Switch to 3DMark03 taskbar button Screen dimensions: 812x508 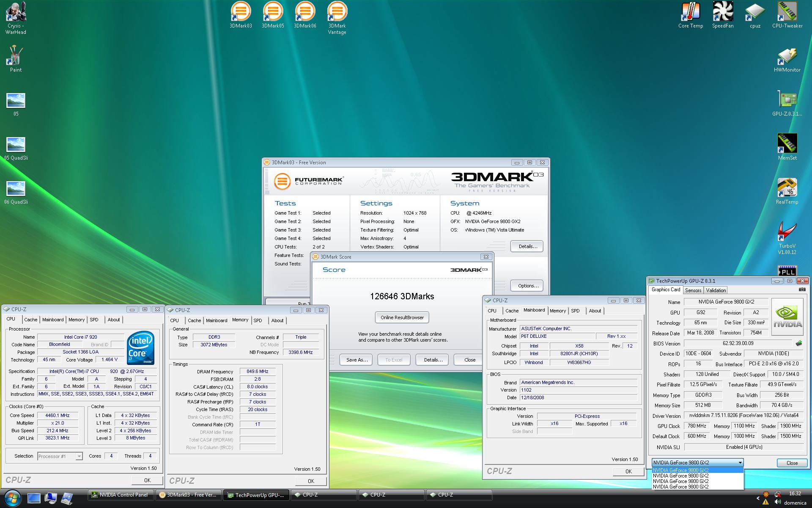pos(189,495)
